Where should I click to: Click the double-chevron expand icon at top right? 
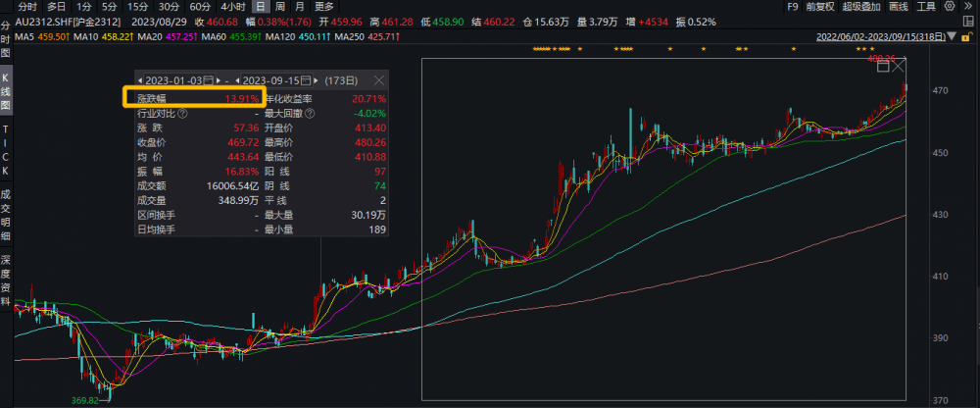[x=970, y=6]
